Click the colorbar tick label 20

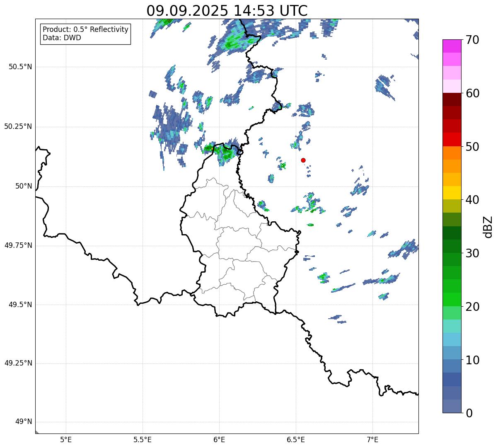(x=472, y=307)
